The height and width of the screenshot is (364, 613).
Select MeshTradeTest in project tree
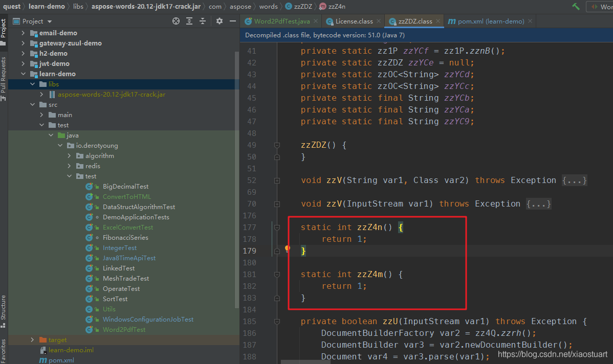(x=126, y=279)
